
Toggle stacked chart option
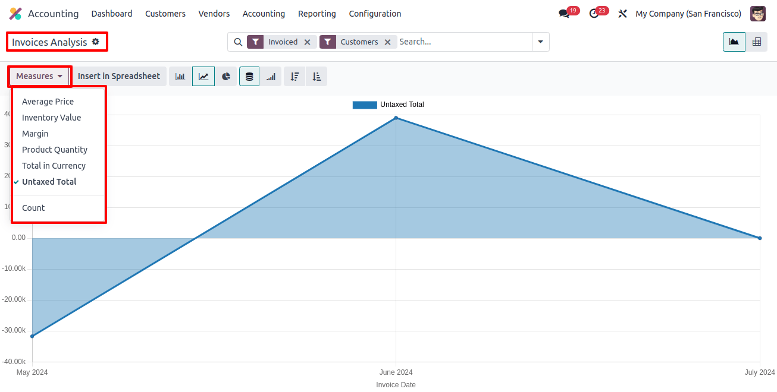pos(249,76)
